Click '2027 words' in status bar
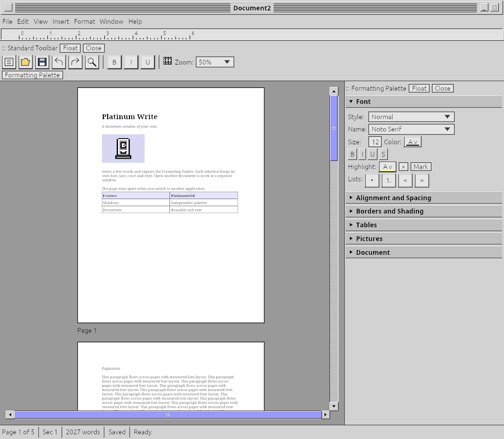This screenshot has width=504, height=439. 83,432
